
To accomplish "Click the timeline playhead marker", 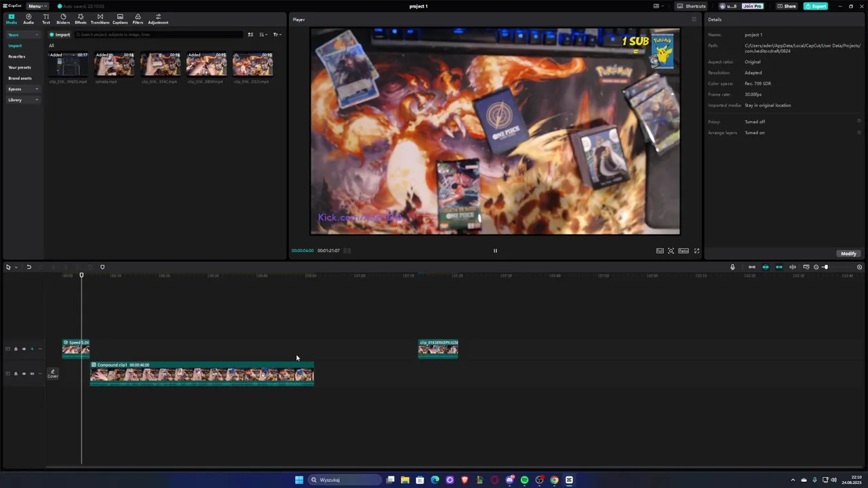I will 81,275.
